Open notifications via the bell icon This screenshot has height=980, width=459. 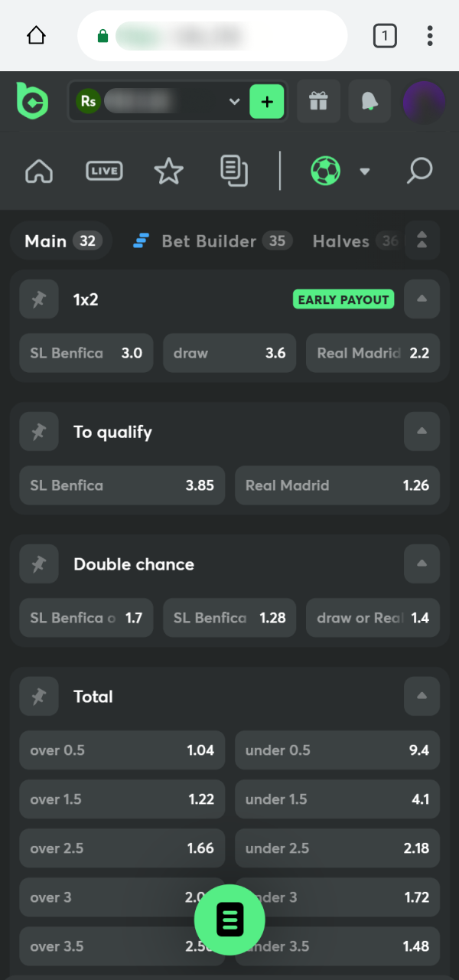[369, 101]
